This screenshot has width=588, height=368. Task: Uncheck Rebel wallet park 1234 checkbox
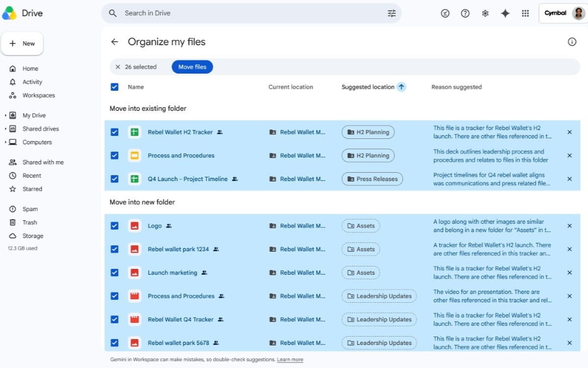(115, 249)
